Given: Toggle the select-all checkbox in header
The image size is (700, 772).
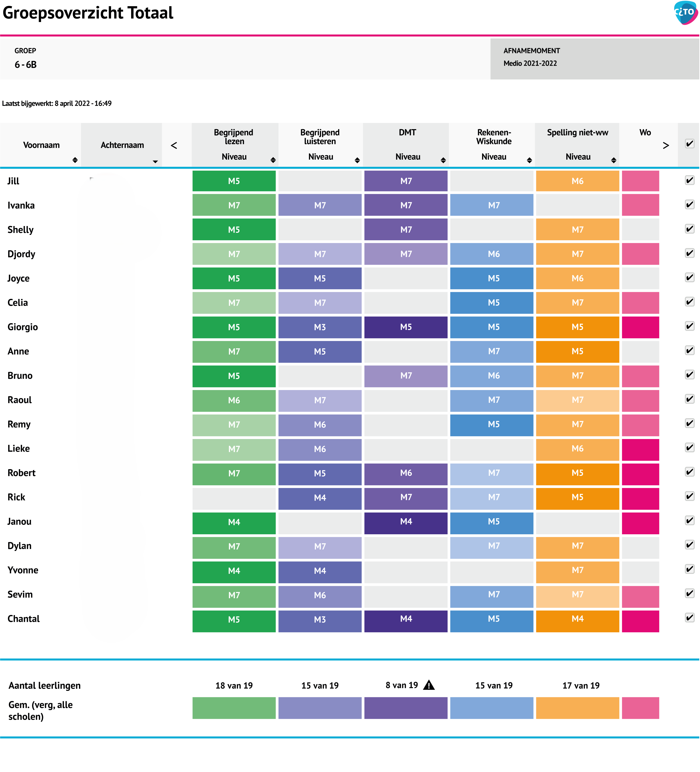Looking at the screenshot, I should click(x=690, y=144).
